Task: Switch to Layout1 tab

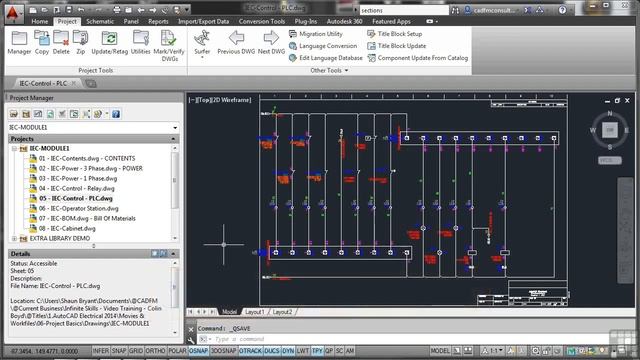Action: 255,312
